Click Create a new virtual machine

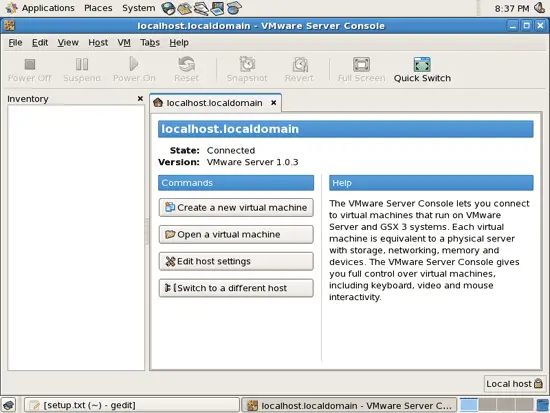pyautogui.click(x=236, y=207)
